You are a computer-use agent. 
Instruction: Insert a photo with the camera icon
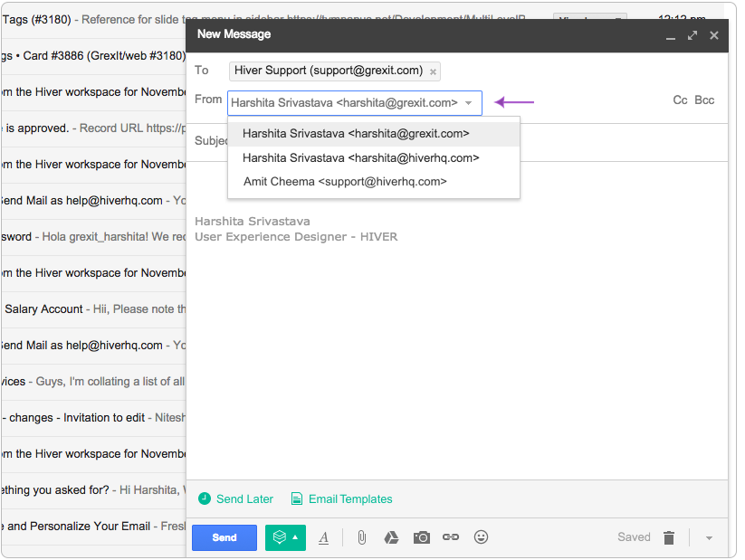click(422, 537)
